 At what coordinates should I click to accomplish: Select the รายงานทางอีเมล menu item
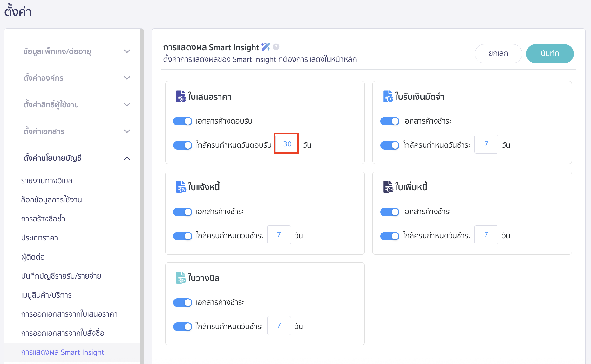point(47,180)
